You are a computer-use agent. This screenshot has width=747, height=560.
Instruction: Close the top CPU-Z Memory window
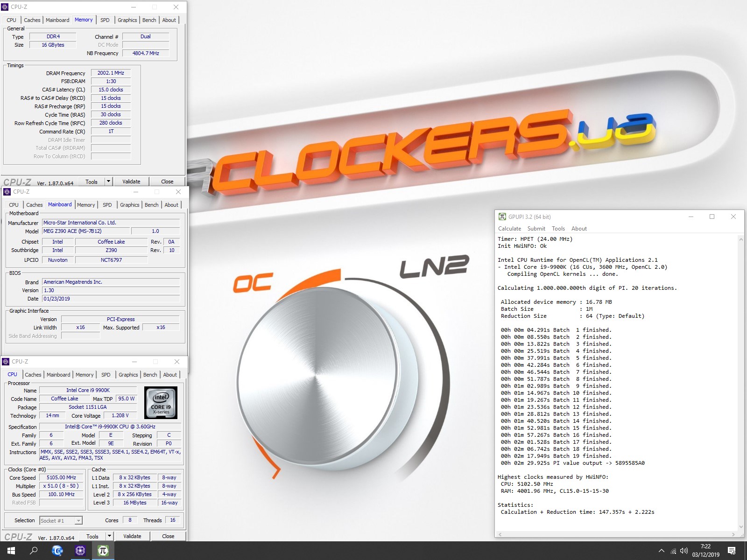(176, 7)
